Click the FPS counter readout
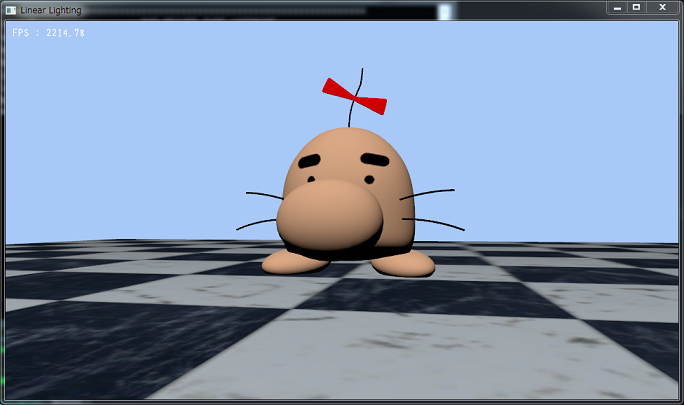Screen dimensions: 684x405 click(x=49, y=33)
